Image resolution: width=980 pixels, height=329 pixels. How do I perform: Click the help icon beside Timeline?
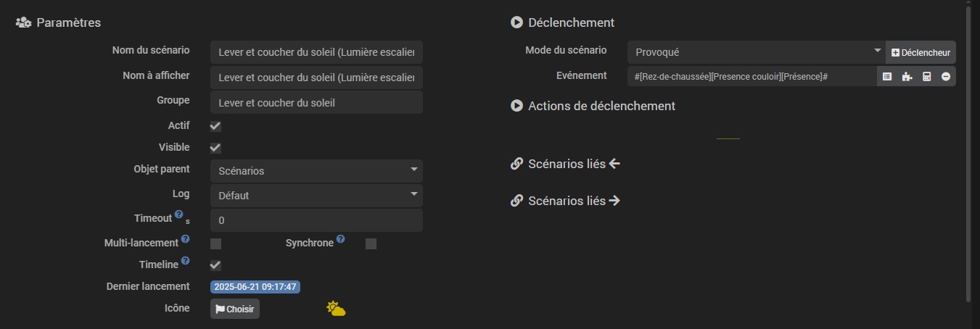[185, 261]
